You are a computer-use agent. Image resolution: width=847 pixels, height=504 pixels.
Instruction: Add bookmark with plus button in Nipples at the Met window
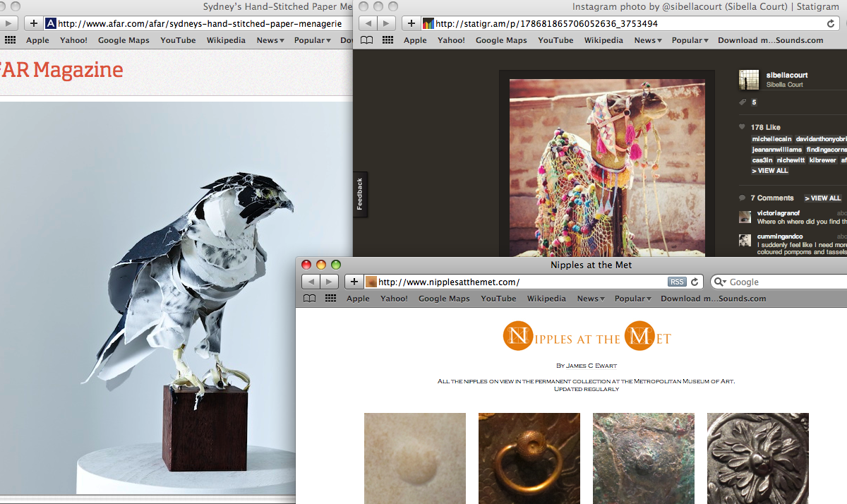pos(354,282)
